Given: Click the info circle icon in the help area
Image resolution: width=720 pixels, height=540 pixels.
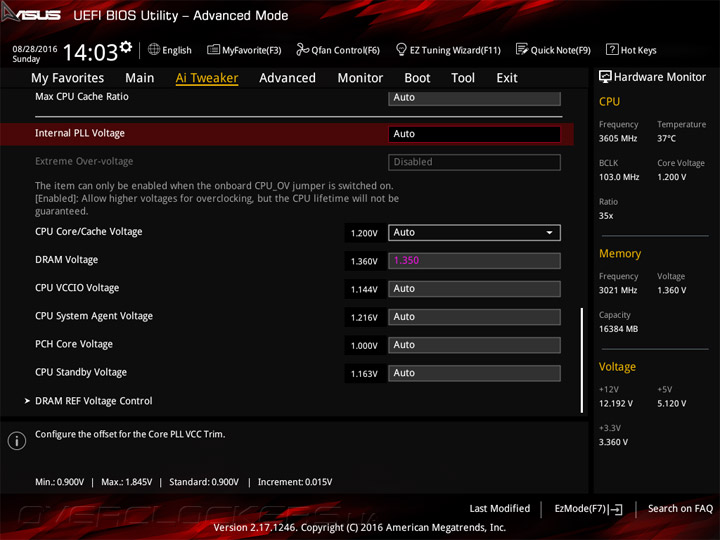Looking at the screenshot, I should click(x=17, y=440).
